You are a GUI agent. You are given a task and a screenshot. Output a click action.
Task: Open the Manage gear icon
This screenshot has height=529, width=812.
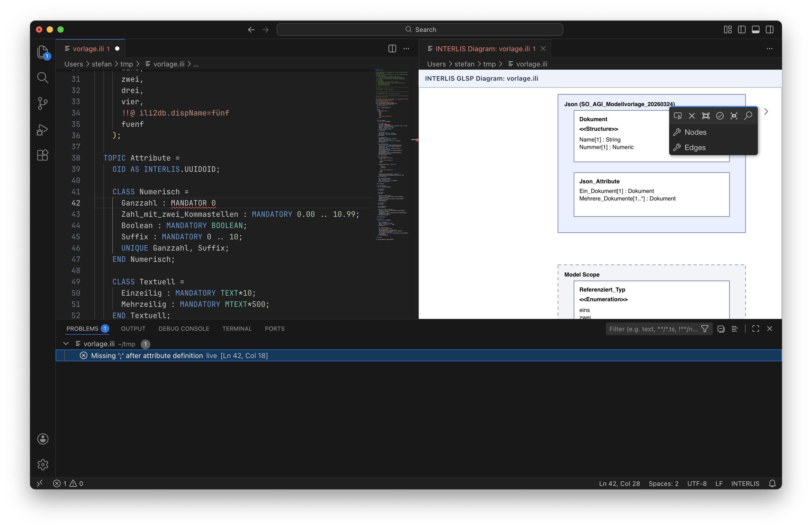(x=43, y=464)
